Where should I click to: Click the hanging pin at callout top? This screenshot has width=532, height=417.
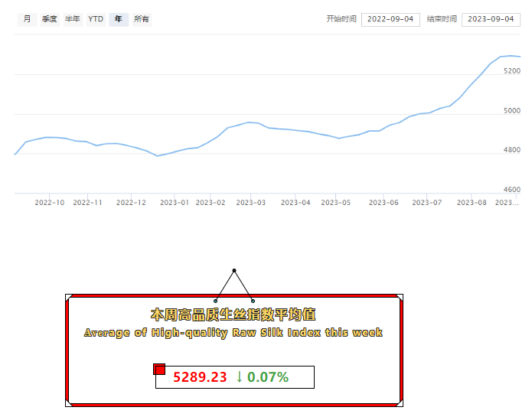pos(234,271)
